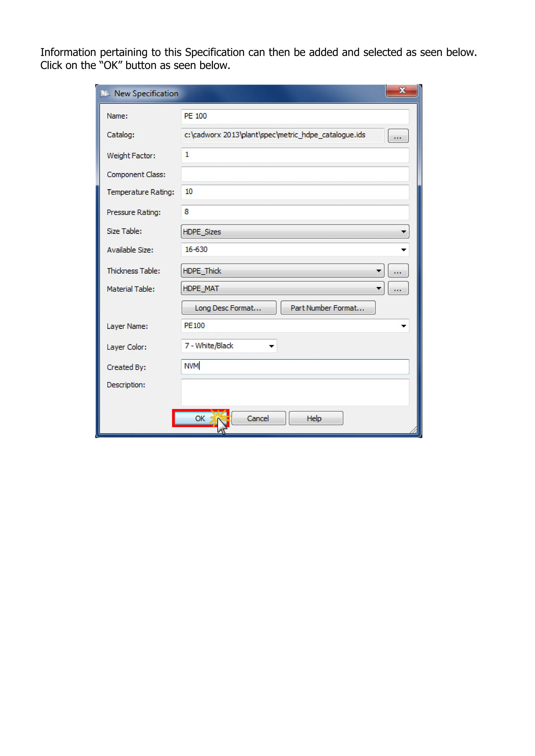Expand the Available Size dropdown

tap(403, 250)
